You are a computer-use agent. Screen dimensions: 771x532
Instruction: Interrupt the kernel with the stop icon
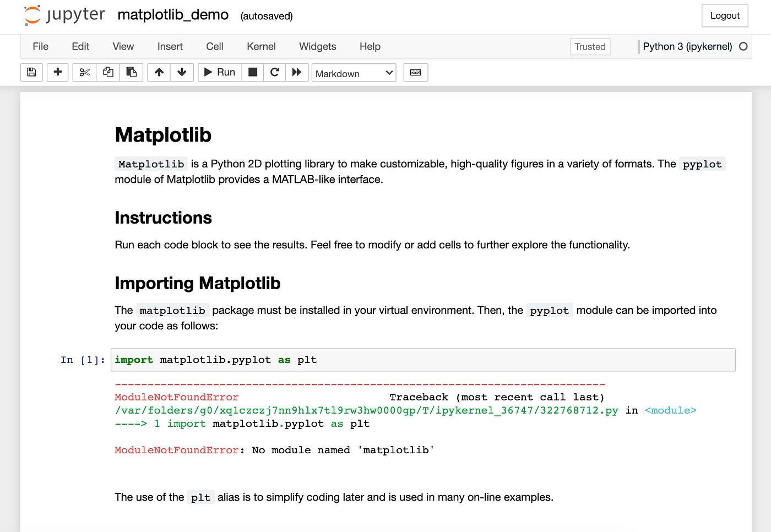coord(252,72)
